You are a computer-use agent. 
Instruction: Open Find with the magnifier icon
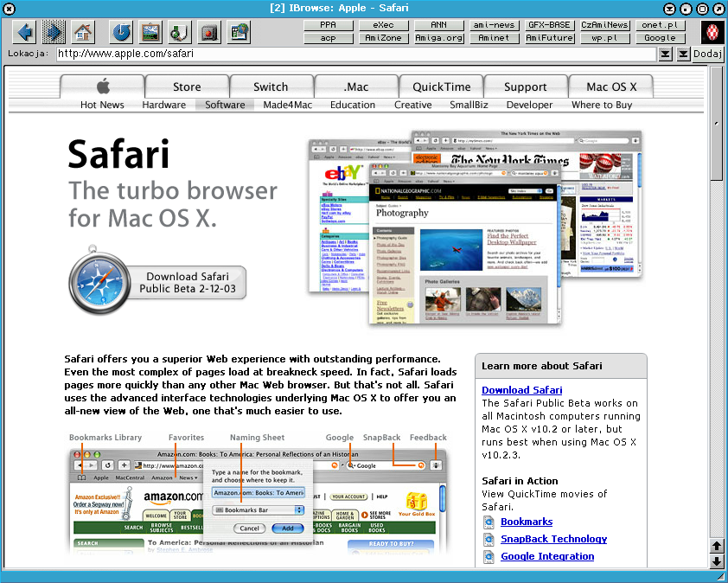click(180, 32)
